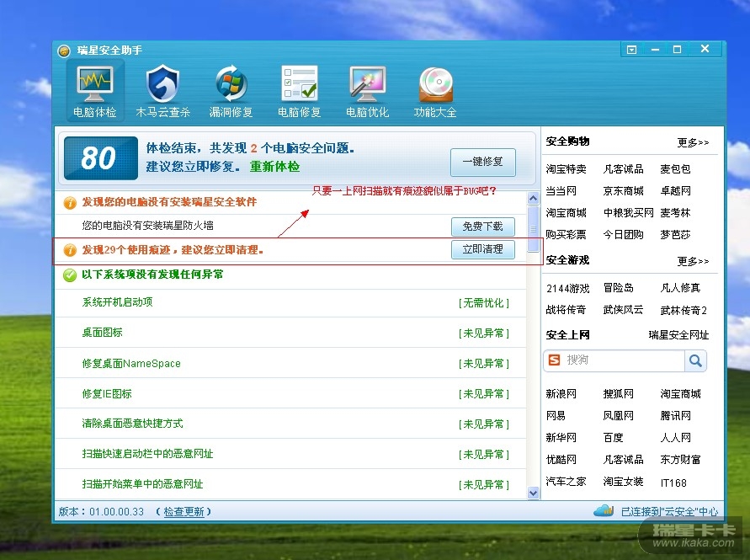Select the 桌面图标 row

click(x=290, y=333)
